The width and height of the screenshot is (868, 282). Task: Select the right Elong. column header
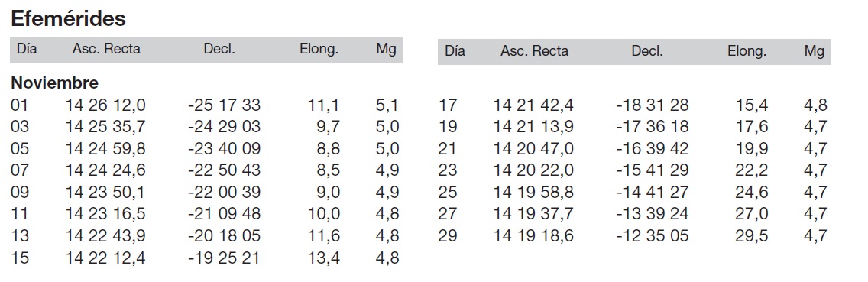(x=747, y=51)
